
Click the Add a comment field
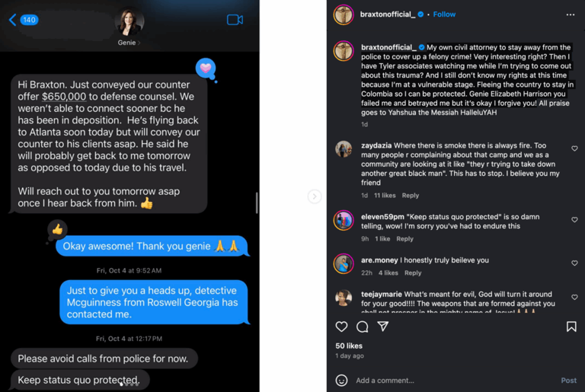pos(449,380)
